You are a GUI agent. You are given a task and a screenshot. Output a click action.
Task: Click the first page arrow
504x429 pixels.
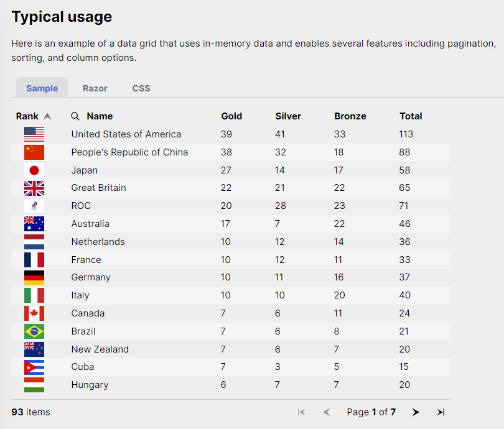(x=301, y=412)
